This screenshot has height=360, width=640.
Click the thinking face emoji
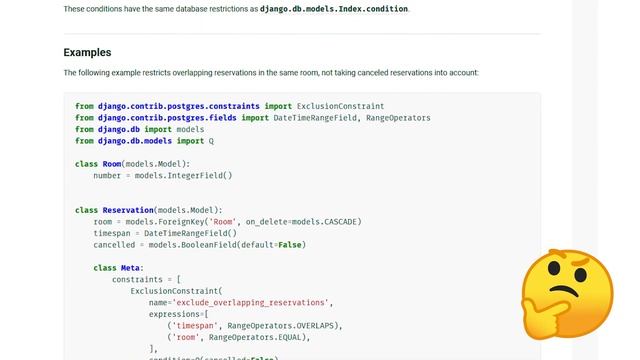(x=567, y=294)
